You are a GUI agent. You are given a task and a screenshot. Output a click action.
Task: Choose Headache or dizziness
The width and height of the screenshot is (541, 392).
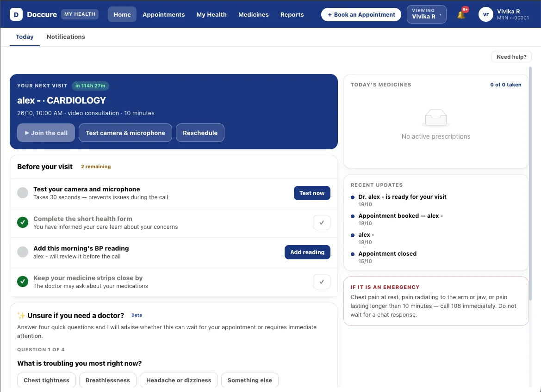tap(179, 380)
